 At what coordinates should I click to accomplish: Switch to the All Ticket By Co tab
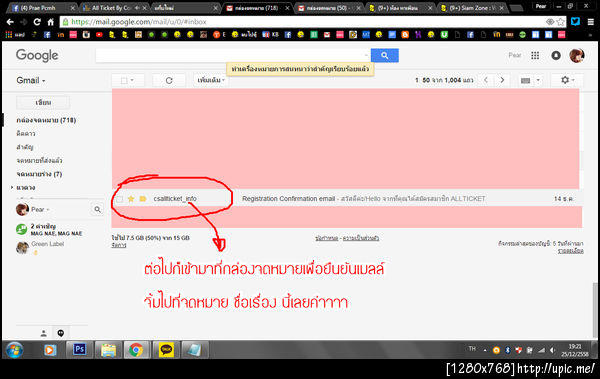(112, 8)
